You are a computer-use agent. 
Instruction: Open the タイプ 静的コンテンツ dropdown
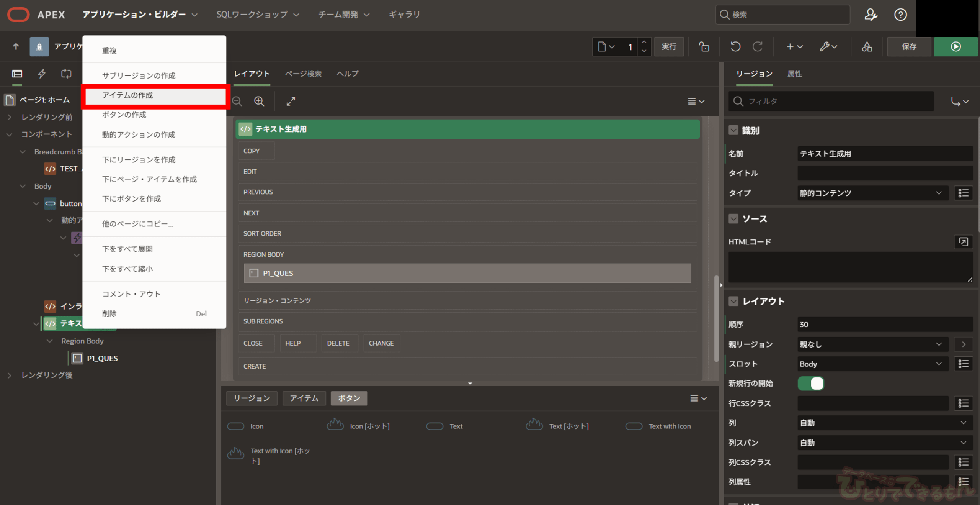click(872, 193)
